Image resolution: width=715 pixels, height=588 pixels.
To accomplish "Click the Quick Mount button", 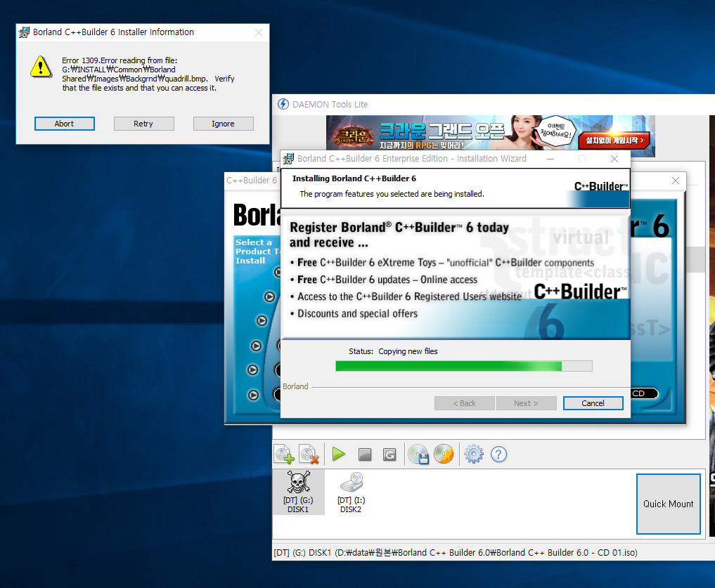I will pos(668,504).
